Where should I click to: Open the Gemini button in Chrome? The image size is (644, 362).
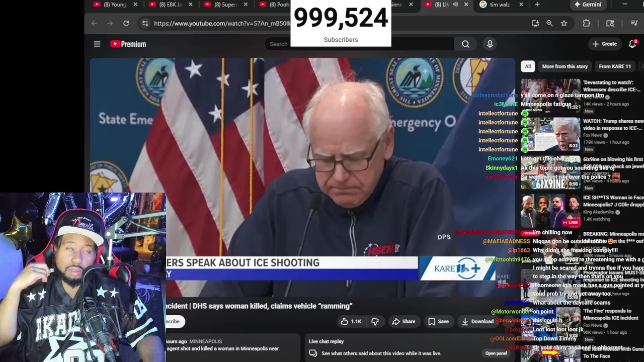[x=588, y=5]
